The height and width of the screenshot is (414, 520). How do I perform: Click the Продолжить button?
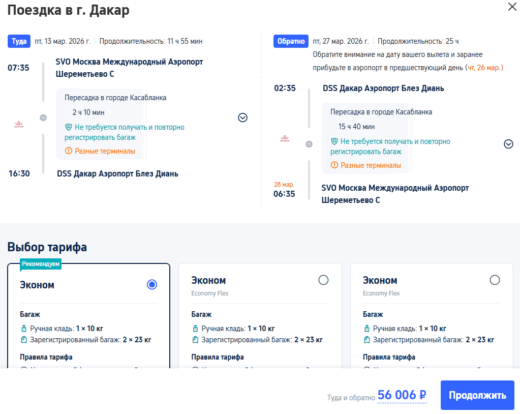pyautogui.click(x=477, y=395)
